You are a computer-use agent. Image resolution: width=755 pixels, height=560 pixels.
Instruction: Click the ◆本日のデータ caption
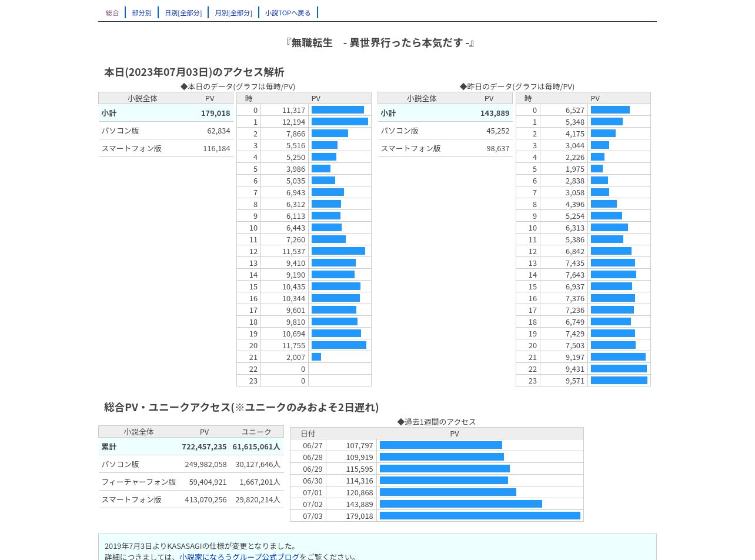coord(238,86)
